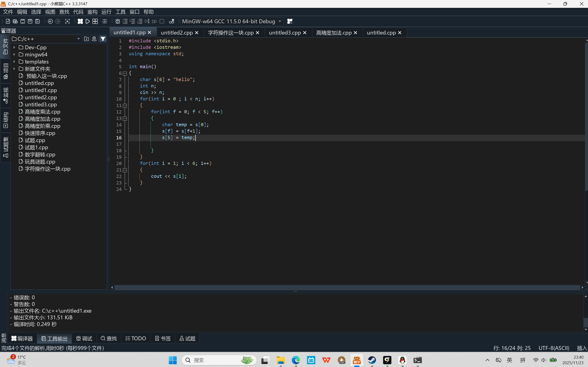Open the 运行 menu
The image size is (588, 367).
[x=106, y=12]
